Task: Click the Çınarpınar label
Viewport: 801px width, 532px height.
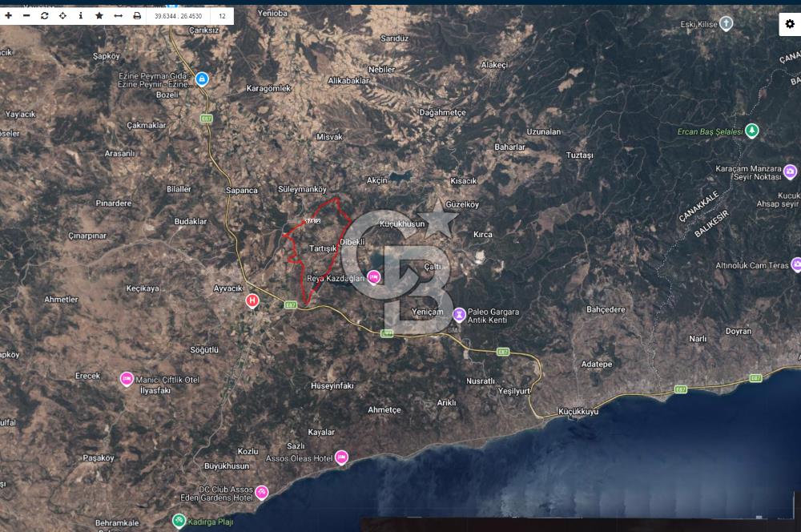Action: tap(87, 236)
